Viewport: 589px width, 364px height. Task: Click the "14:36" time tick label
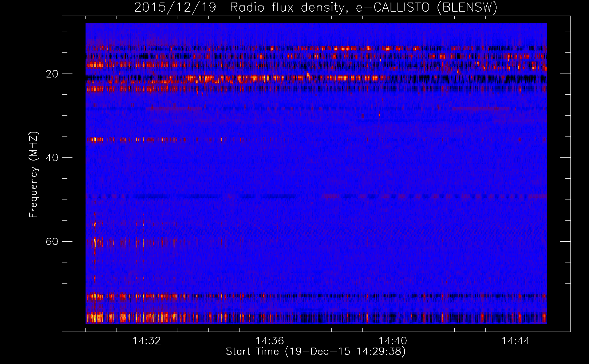tap(270, 341)
